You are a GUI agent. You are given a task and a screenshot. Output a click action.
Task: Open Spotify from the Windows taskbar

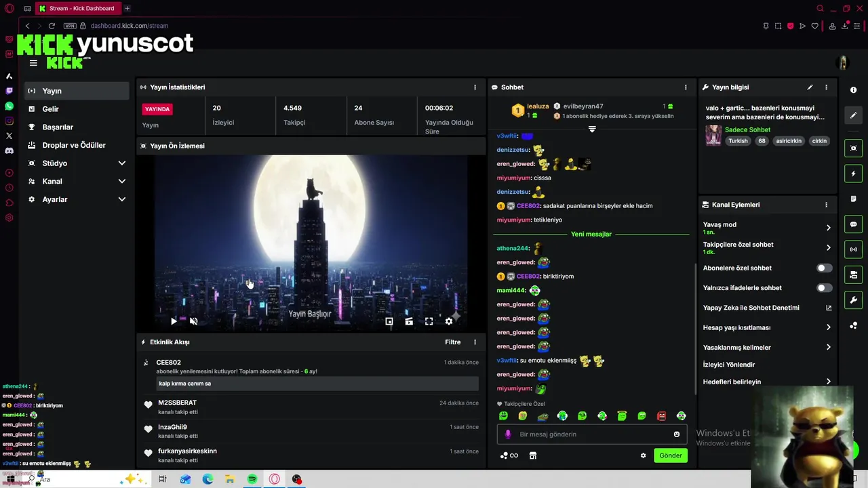(x=252, y=479)
